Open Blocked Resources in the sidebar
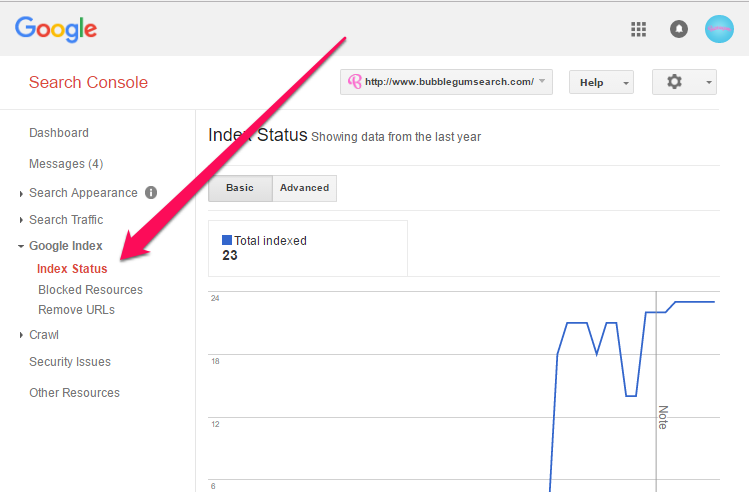Screen dimensions: 749x492 click(x=90, y=290)
